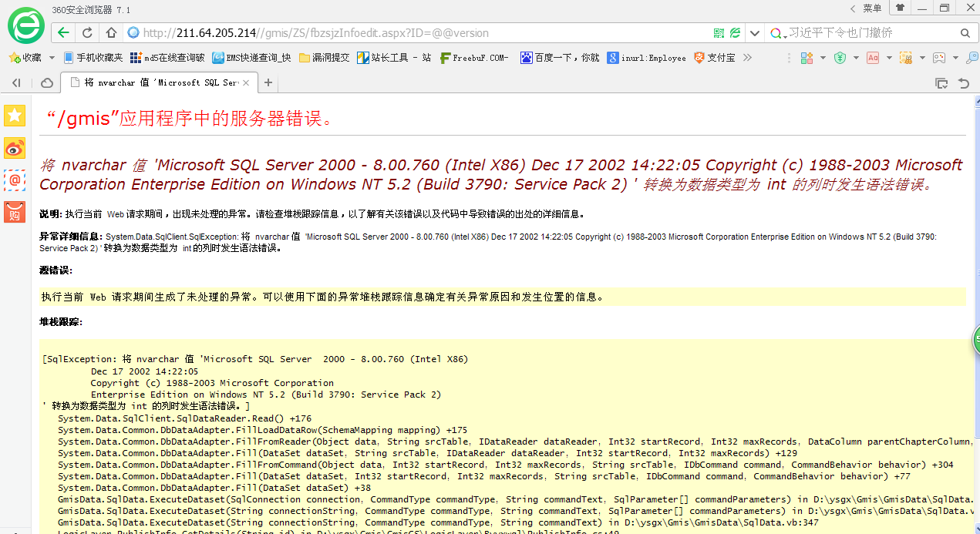Expand the apps grid dropdown arrow

(x=823, y=58)
